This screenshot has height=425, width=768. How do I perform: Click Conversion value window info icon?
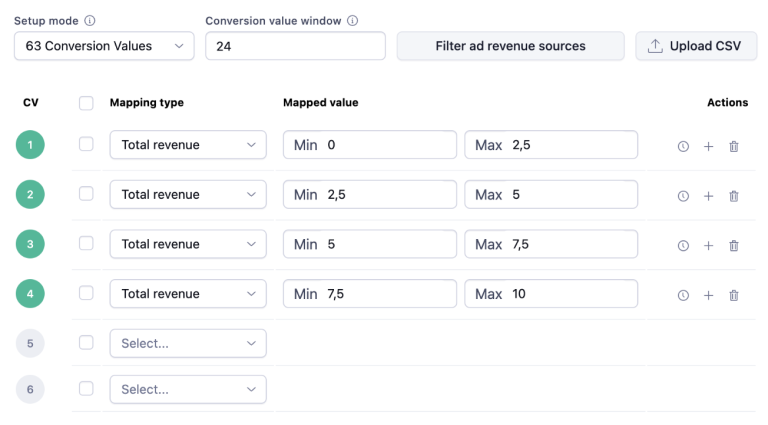[x=352, y=20]
